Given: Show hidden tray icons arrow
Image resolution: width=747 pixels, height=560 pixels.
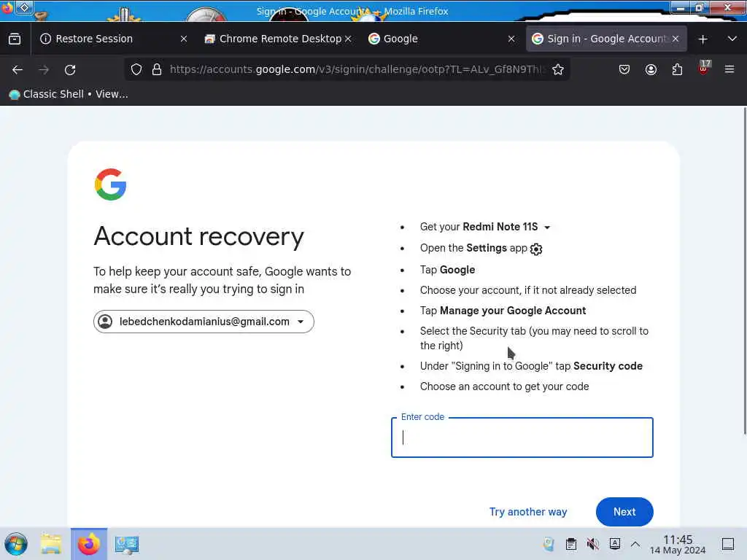Looking at the screenshot, I should click(635, 544).
